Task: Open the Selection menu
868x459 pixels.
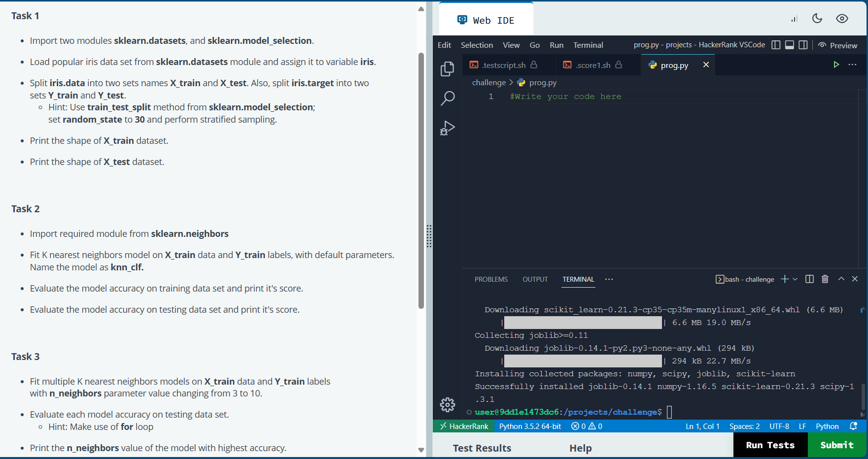Action: (x=477, y=45)
